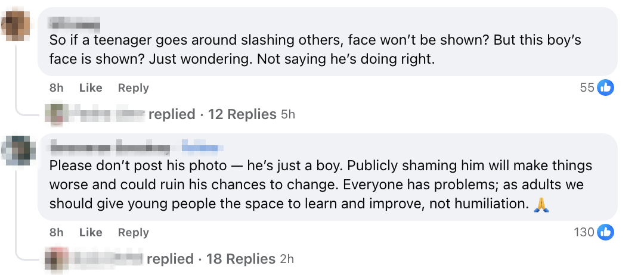
Task: Open the second commenter's profile picture
Action: pyautogui.click(x=15, y=152)
